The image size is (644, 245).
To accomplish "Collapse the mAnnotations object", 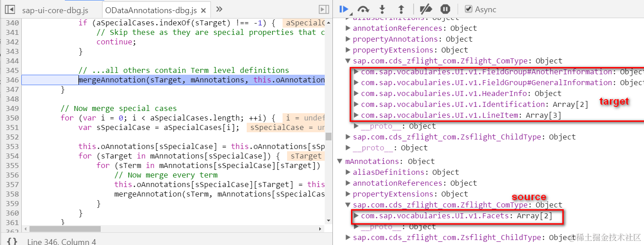I will coord(340,161).
